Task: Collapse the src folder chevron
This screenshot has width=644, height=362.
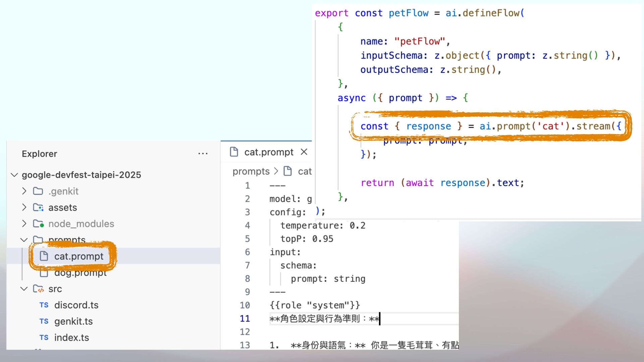Action: coord(24,289)
